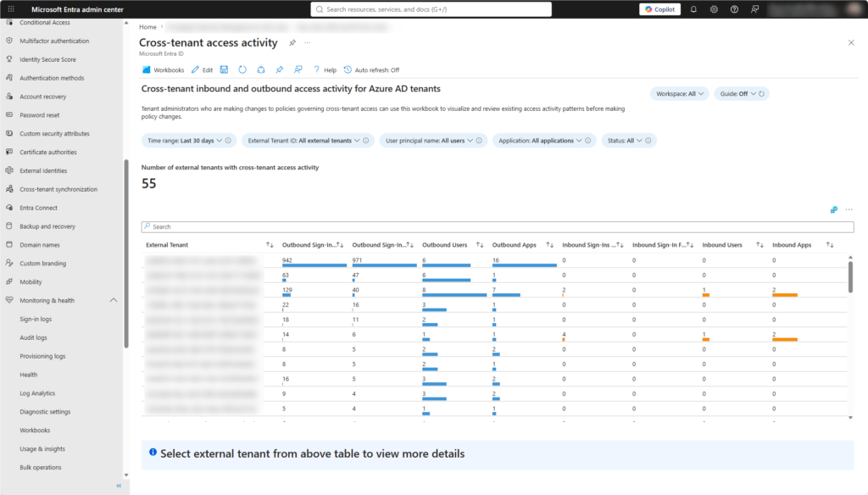Toggle Auto refresh: Off
The image size is (868, 495).
(371, 70)
